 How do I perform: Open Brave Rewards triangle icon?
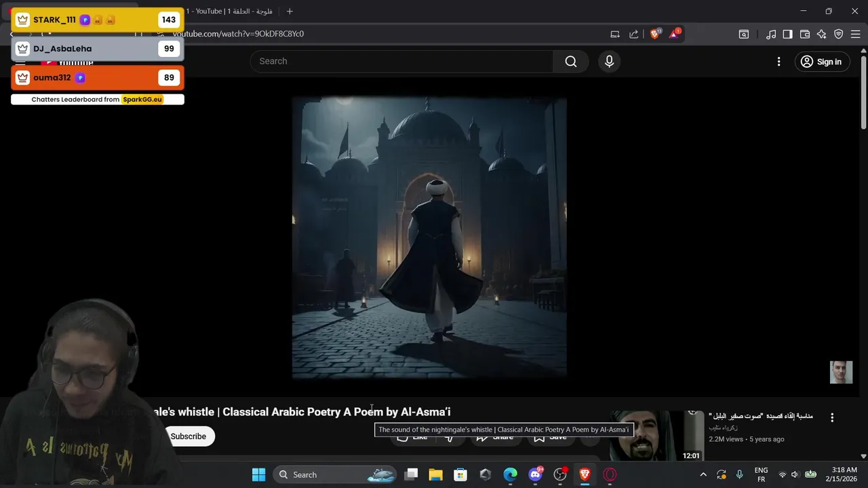click(675, 33)
